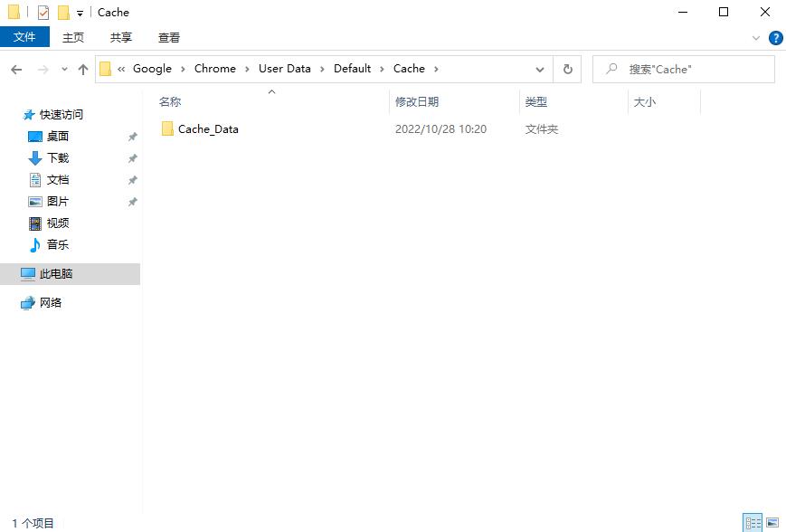786x532 pixels.
Task: Expand chevron after User Data breadcrumb
Action: pyautogui.click(x=322, y=69)
